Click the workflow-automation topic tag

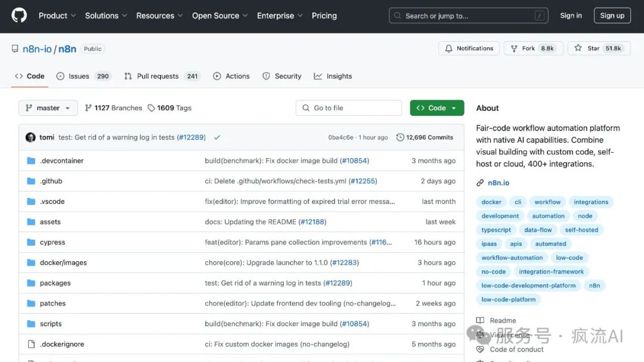(512, 258)
